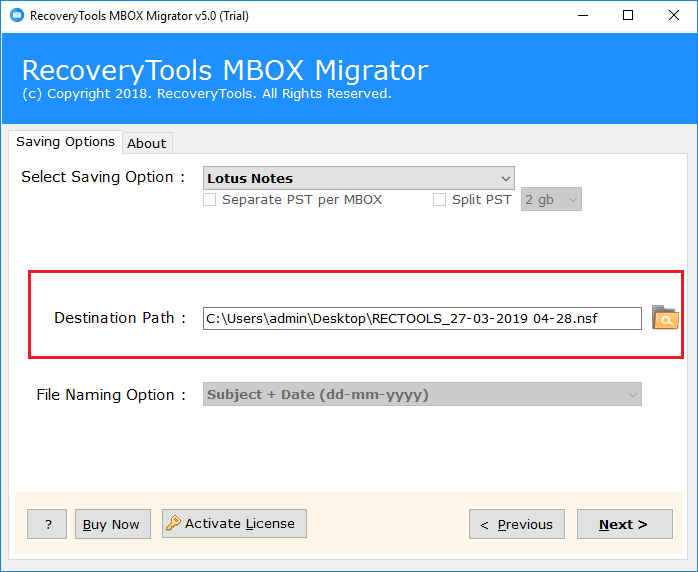Click the Buy Now button
Screen dimensions: 698x572
point(113,524)
